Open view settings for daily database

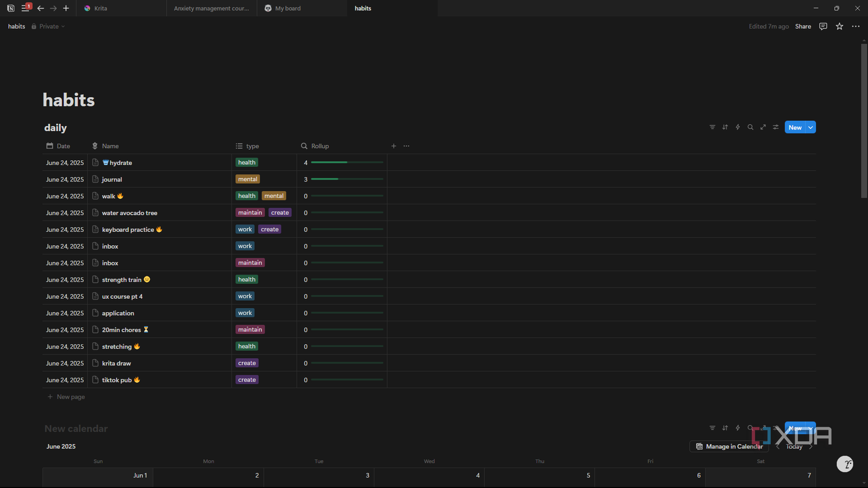(x=776, y=127)
